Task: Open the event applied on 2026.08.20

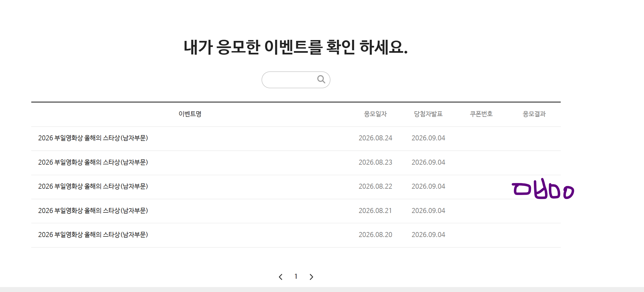Action: coord(93,235)
